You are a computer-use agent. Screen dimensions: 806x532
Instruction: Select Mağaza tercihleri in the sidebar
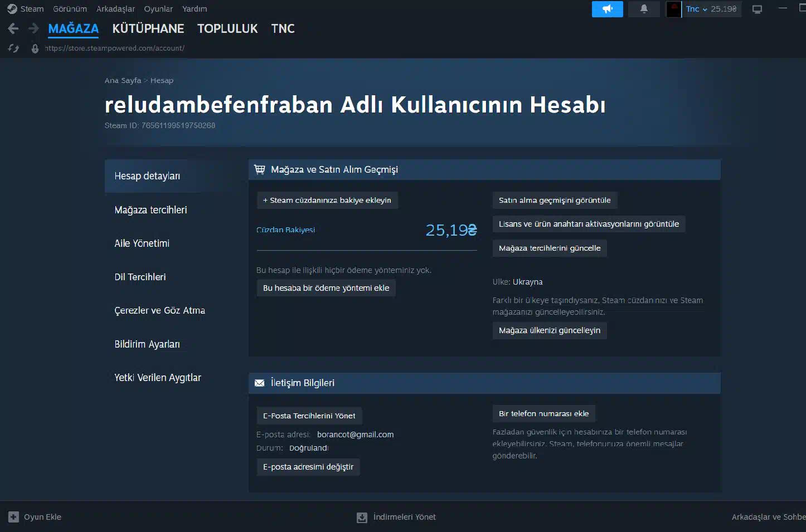[x=150, y=210]
